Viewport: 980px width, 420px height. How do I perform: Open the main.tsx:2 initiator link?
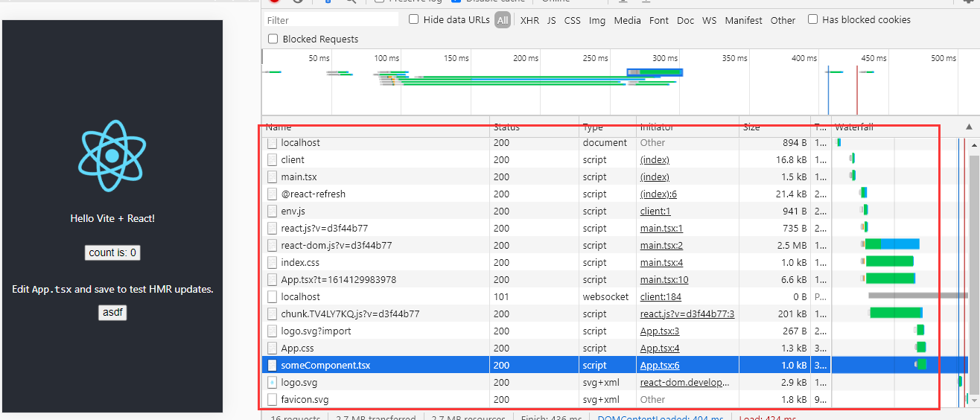point(661,245)
